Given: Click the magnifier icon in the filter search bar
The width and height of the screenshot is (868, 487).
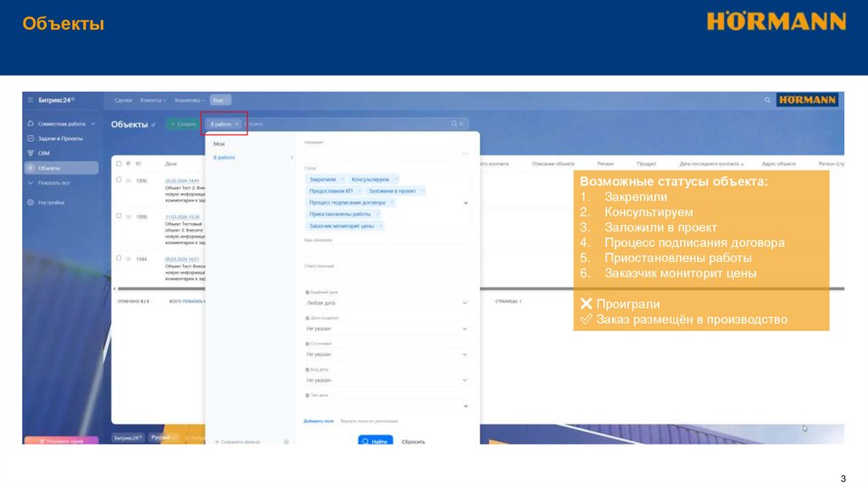Looking at the screenshot, I should [x=454, y=124].
